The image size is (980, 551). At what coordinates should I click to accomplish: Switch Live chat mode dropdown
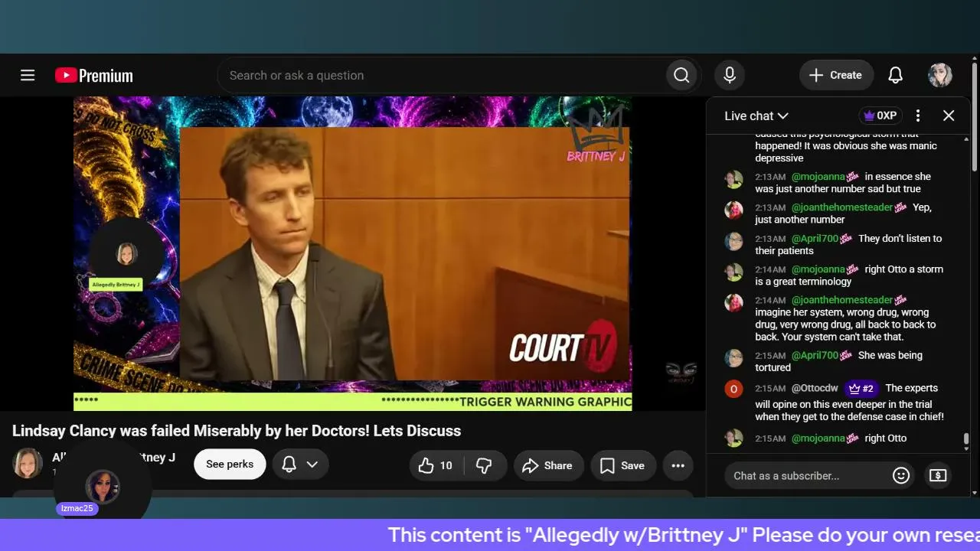pyautogui.click(x=756, y=116)
